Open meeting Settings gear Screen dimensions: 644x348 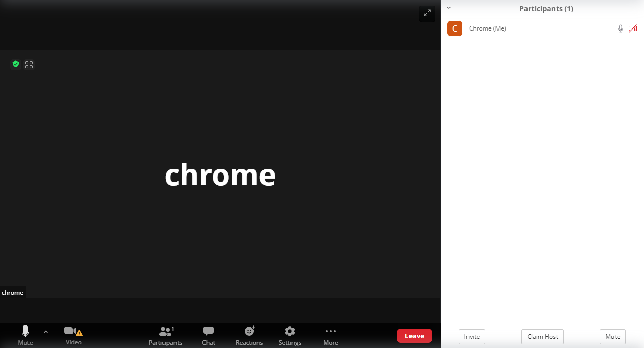tap(290, 336)
